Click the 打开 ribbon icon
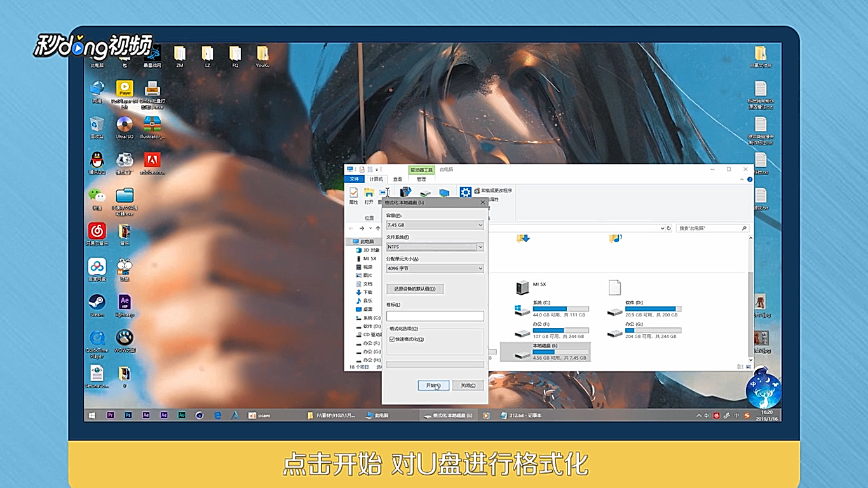This screenshot has height=488, width=868. point(369,196)
